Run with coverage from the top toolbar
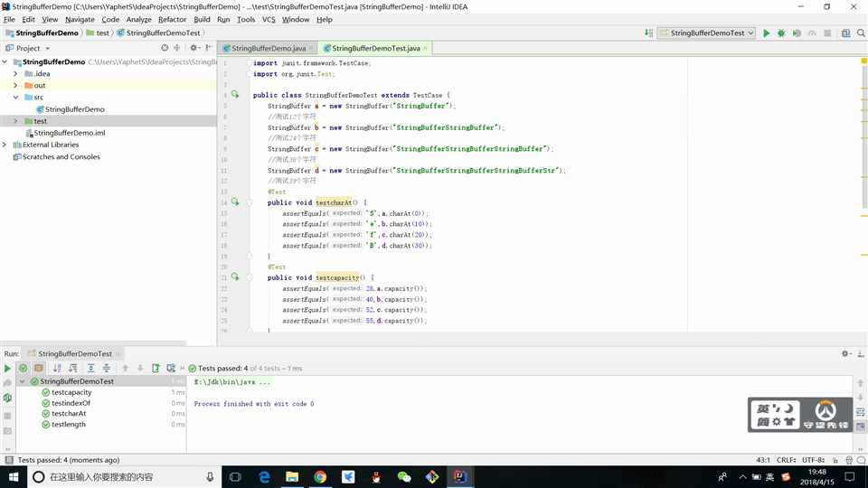The image size is (868, 488). (x=797, y=33)
